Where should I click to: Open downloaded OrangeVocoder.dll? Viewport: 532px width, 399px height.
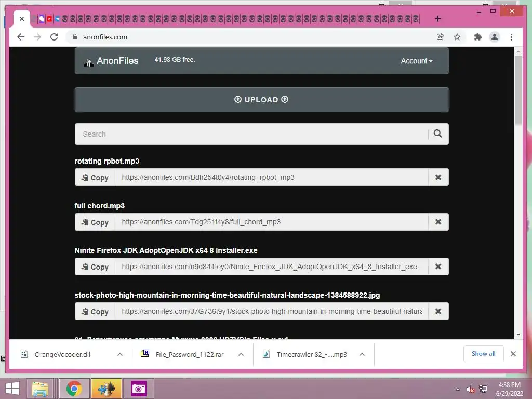click(x=62, y=354)
